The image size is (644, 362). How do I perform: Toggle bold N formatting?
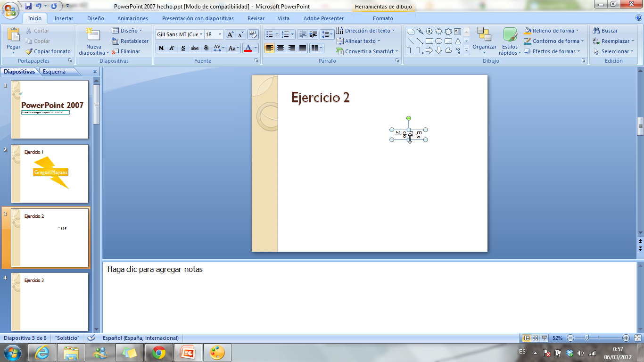tap(161, 48)
